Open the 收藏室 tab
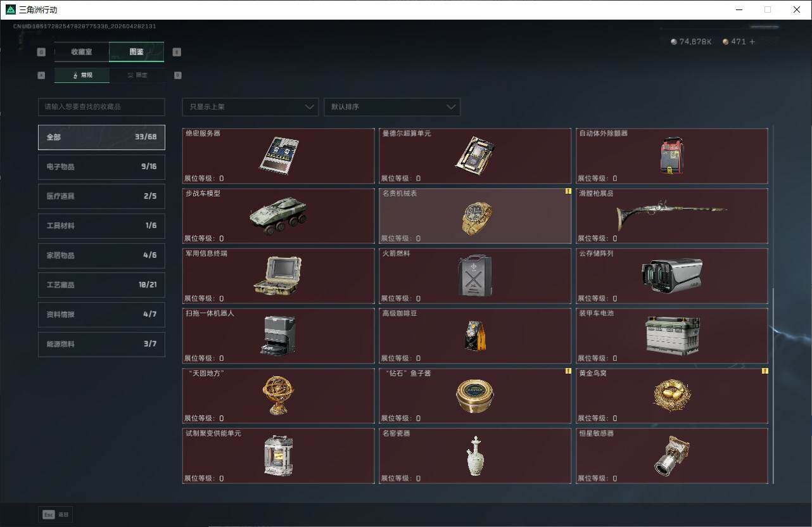Screen dimensions: 812x527 [x=82, y=52]
